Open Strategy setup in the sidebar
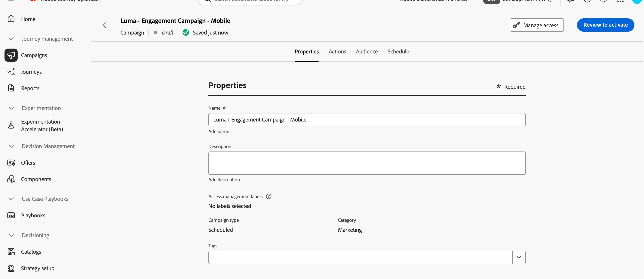Viewport: 644px width, 279px height. coord(38,268)
